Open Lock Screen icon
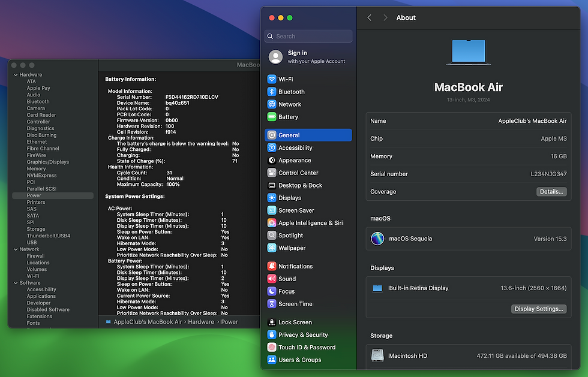This screenshot has height=377, width=588. point(271,322)
